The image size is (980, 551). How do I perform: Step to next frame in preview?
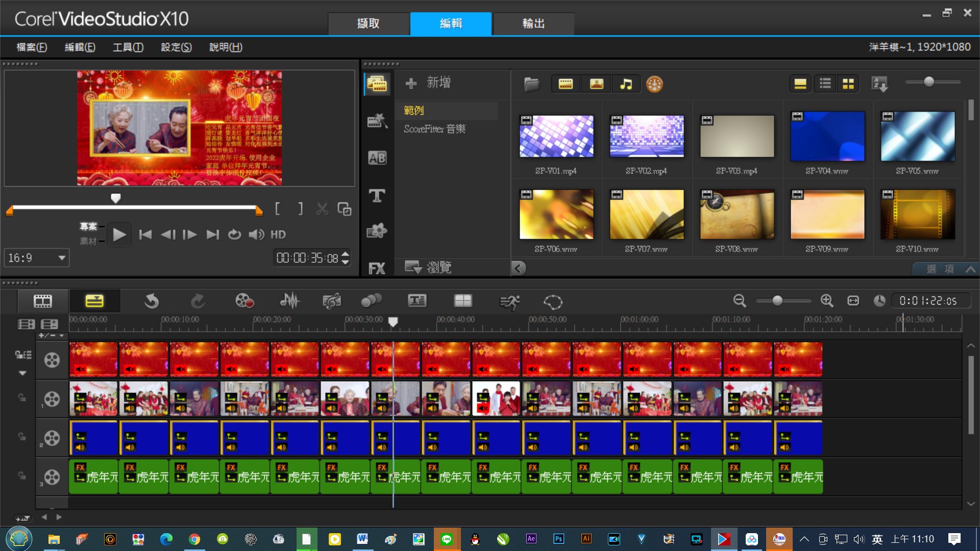pos(190,235)
